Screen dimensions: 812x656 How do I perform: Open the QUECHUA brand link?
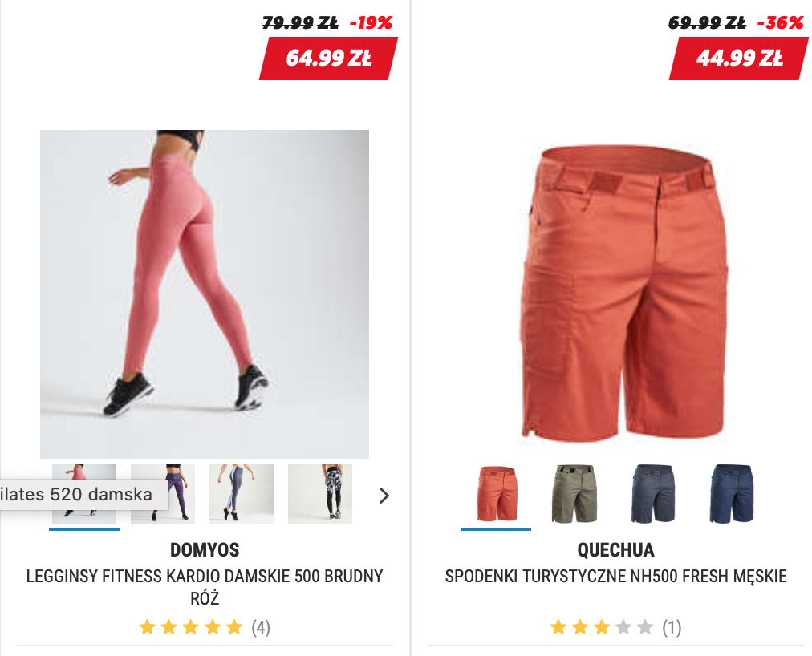pyautogui.click(x=615, y=550)
